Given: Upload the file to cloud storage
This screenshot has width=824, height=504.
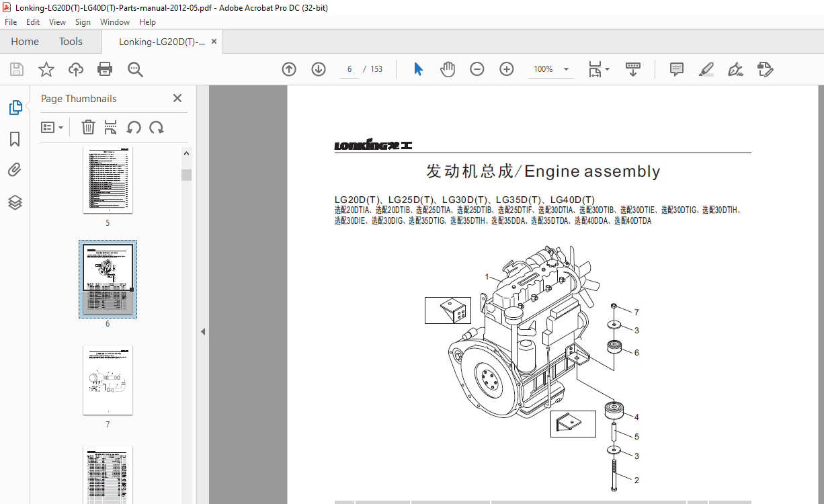Looking at the screenshot, I should point(76,69).
